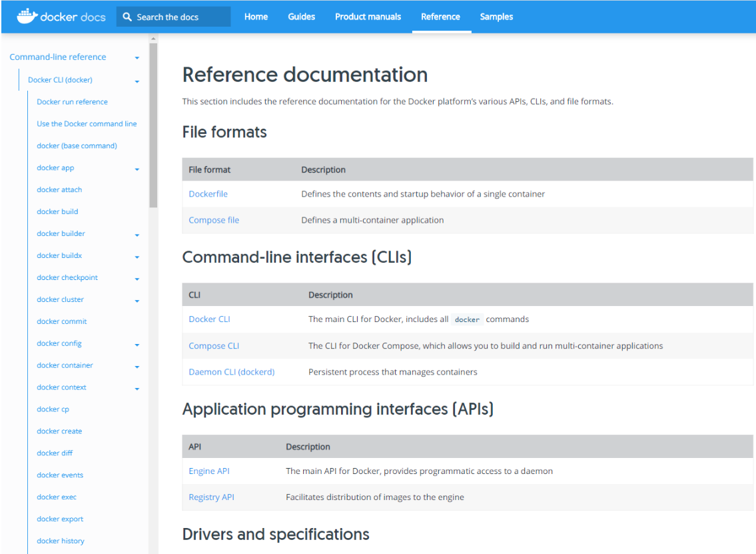
Task: Open Use the Docker command line
Action: pos(87,123)
